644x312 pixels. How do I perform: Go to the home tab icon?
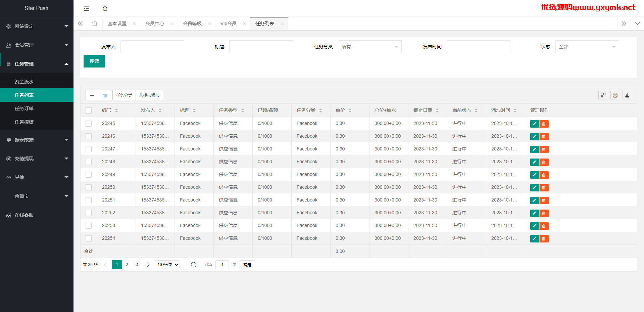[95, 24]
